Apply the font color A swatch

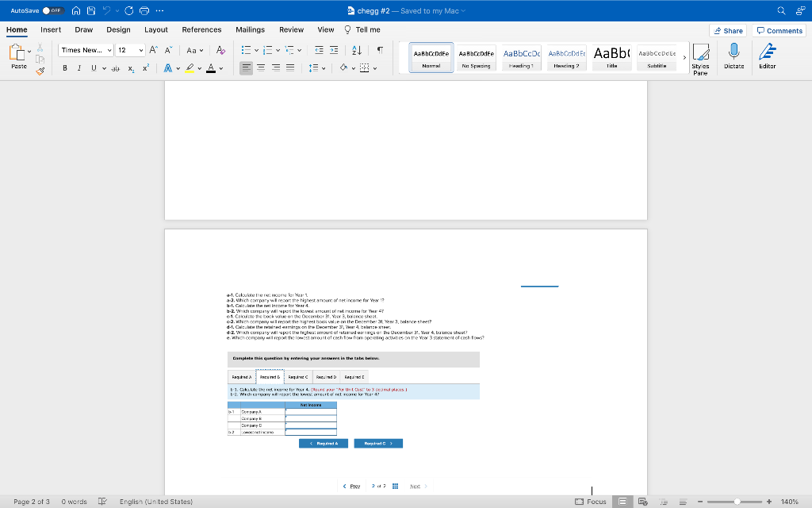tap(211, 68)
